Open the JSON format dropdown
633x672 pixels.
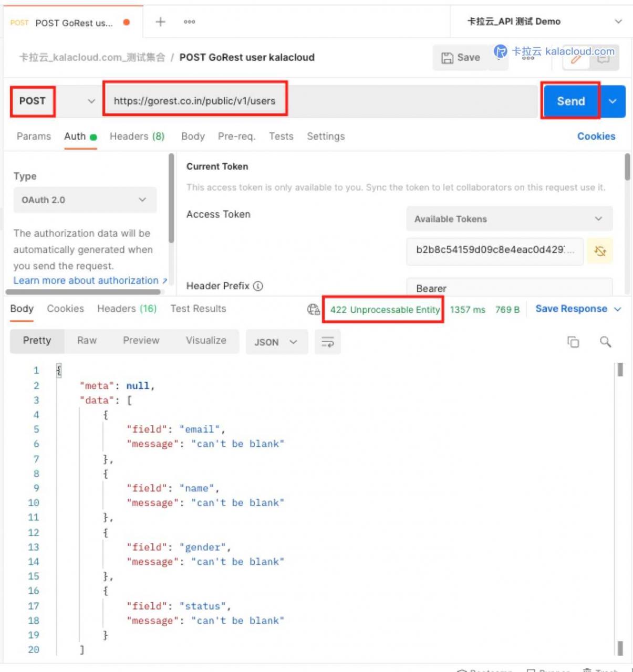(x=276, y=342)
